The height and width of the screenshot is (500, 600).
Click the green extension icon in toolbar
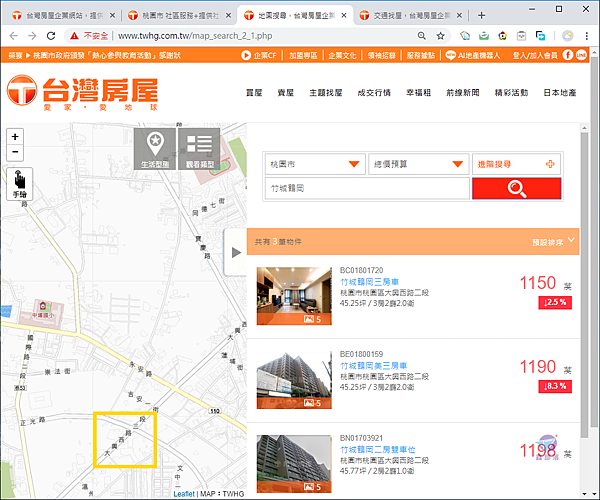click(484, 36)
